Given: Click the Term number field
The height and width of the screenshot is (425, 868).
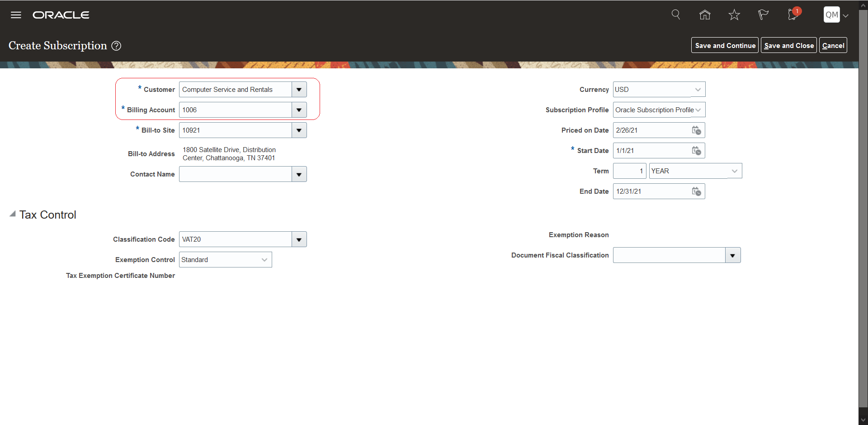Looking at the screenshot, I should [x=630, y=171].
